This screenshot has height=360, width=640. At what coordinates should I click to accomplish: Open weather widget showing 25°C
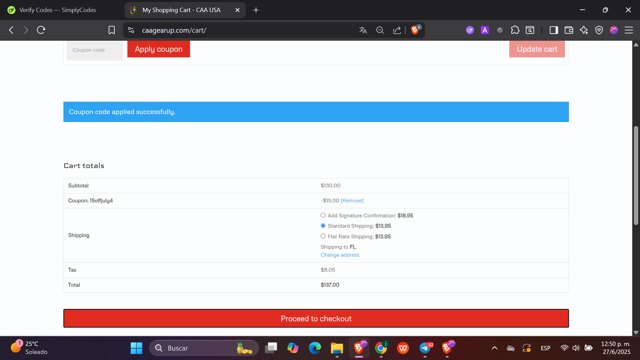point(29,348)
